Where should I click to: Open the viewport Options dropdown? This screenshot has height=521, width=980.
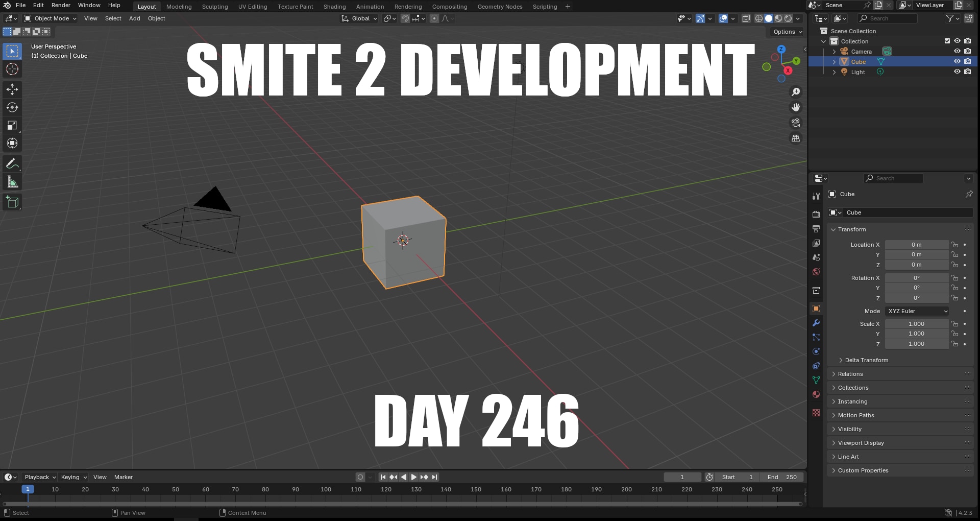tap(788, 32)
